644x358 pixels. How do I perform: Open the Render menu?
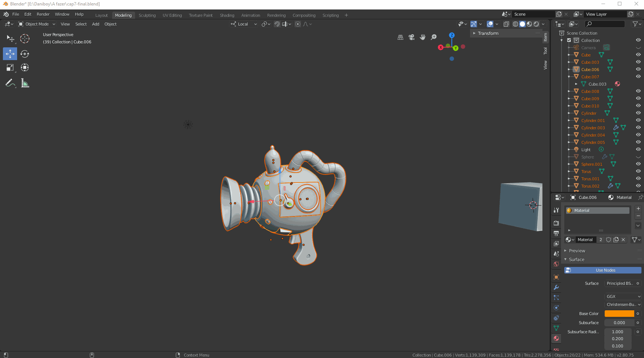[x=43, y=14]
